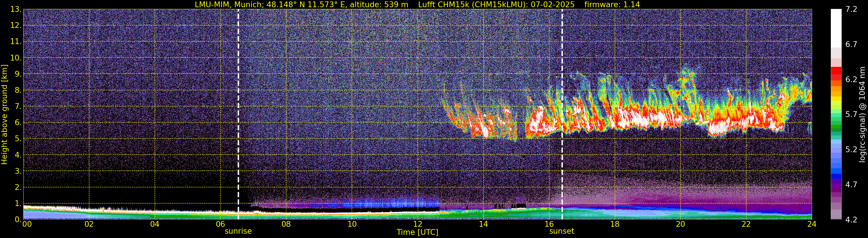Click the white top segment of the colorbar

pos(836,28)
